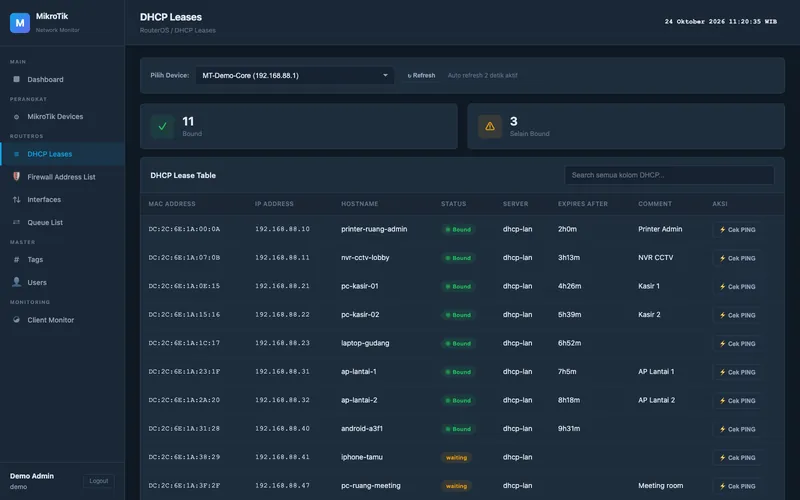Click hostname android-a3f1
The height and width of the screenshot is (500, 800).
(x=362, y=429)
